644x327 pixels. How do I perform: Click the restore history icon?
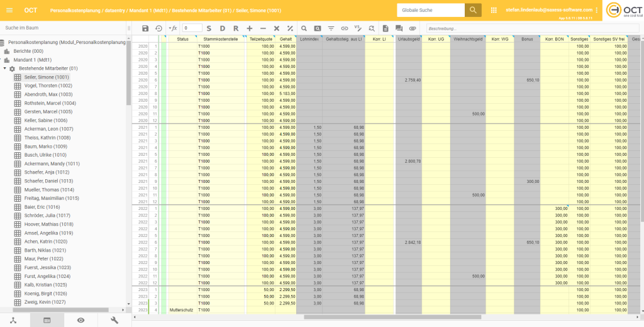click(x=158, y=28)
